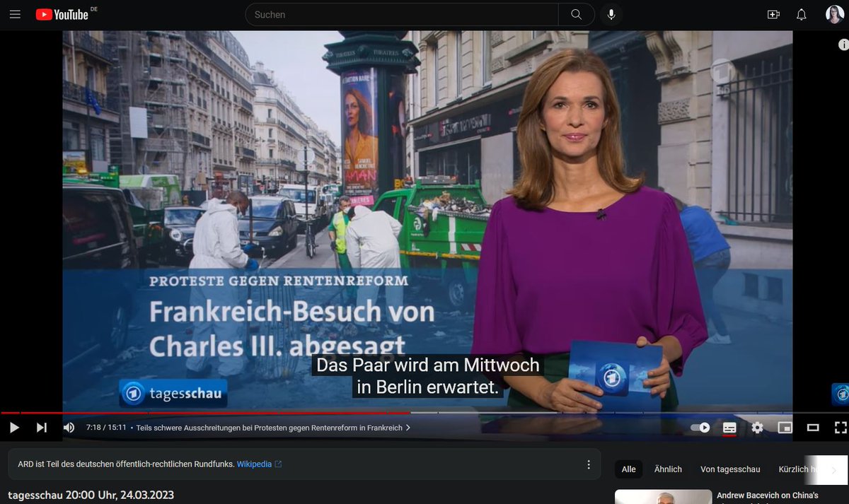This screenshot has width=849, height=504.
Task: Open video titled Andrew Bacevich on China's
Action: [767, 496]
